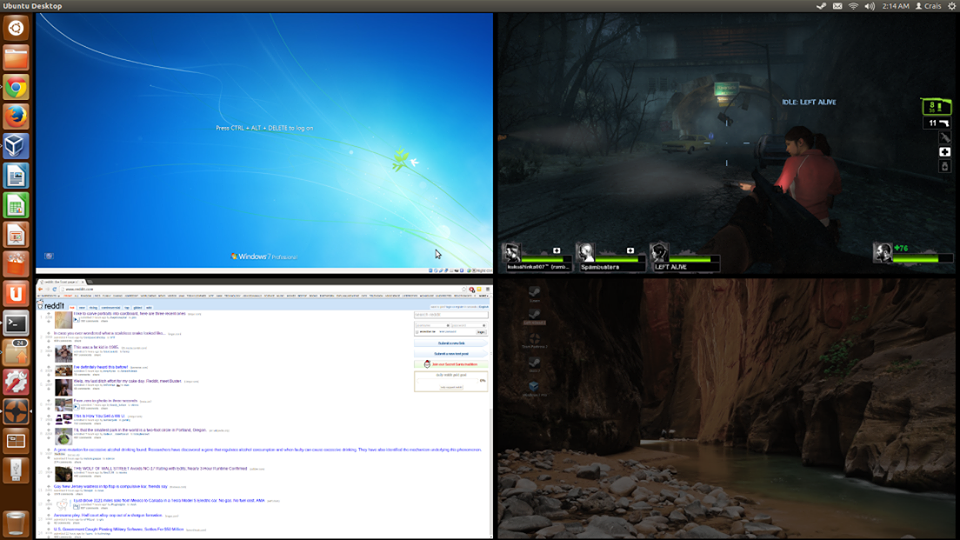Screen dimensions: 960x540
Task: Toggle 'remember me' checkbox on reddit
Action: tap(417, 332)
